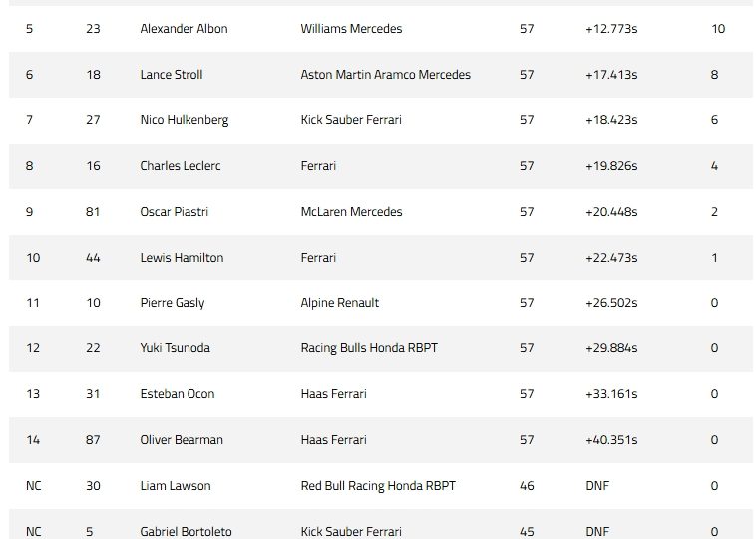
Task: Select Pierre Gasly's name
Action: pyautogui.click(x=172, y=303)
